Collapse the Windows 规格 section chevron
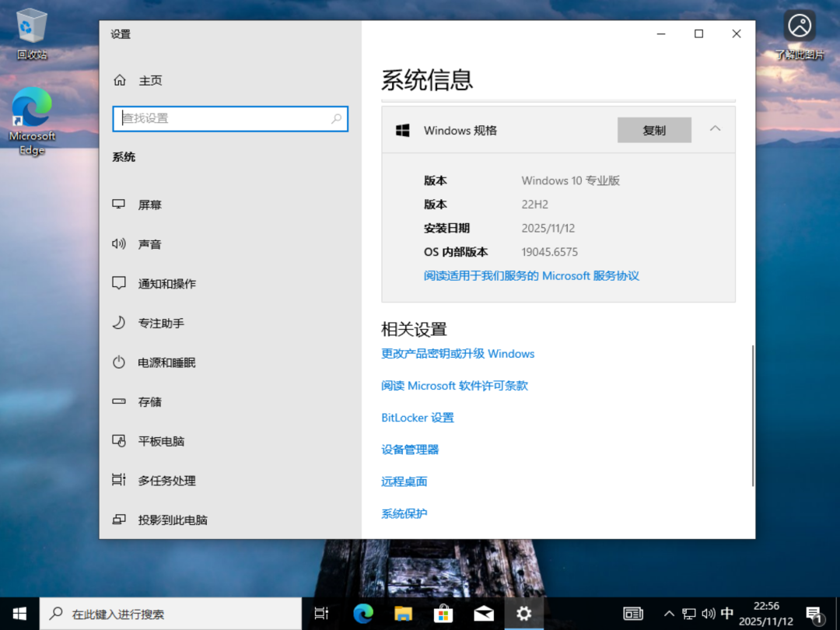Image resolution: width=840 pixels, height=630 pixels. point(716,129)
